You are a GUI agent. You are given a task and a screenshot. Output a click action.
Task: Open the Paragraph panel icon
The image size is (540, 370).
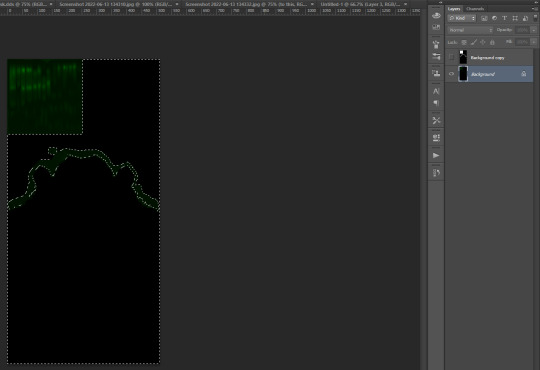tap(436, 103)
